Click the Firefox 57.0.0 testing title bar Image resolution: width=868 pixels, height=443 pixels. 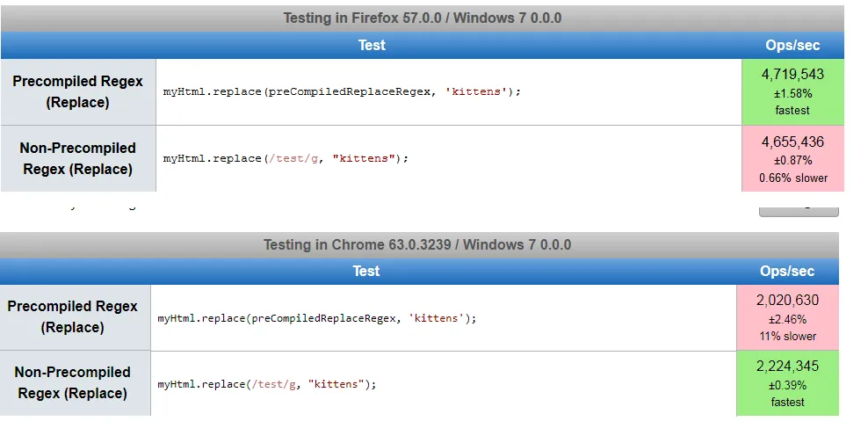422,18
